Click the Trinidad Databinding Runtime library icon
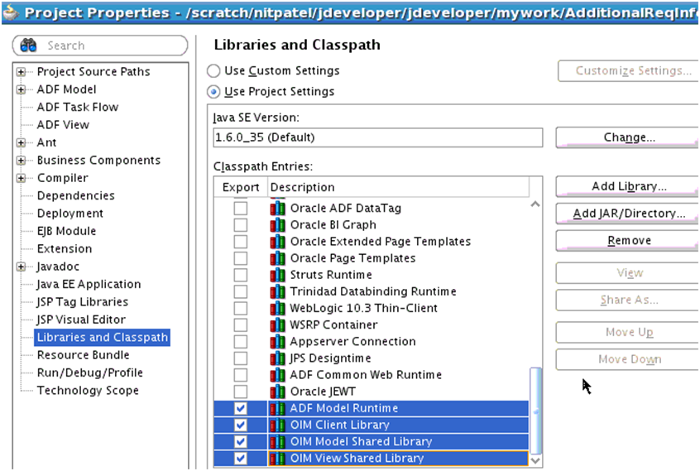700x471 pixels. [277, 292]
